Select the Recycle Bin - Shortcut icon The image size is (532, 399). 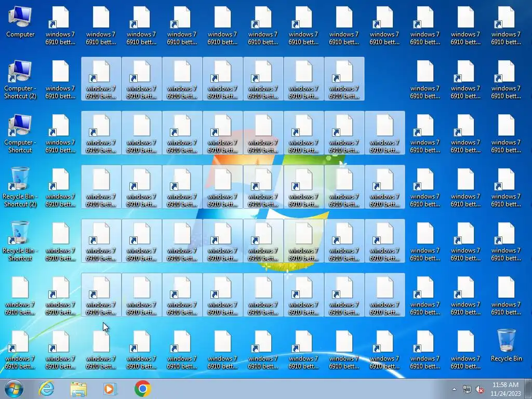coord(20,241)
